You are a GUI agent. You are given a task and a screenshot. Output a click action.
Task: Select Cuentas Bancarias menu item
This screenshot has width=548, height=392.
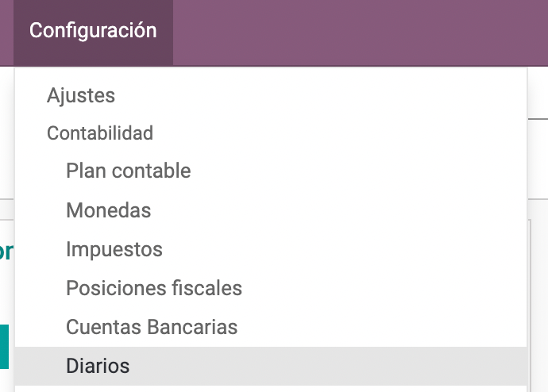click(x=152, y=327)
